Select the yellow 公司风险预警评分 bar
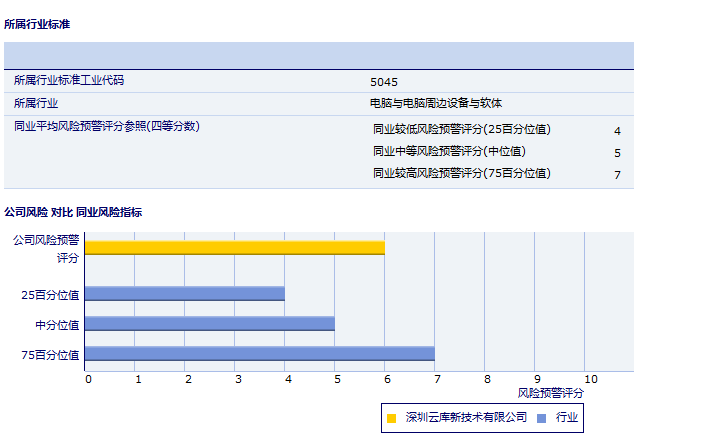The width and height of the screenshot is (704, 437). [234, 247]
